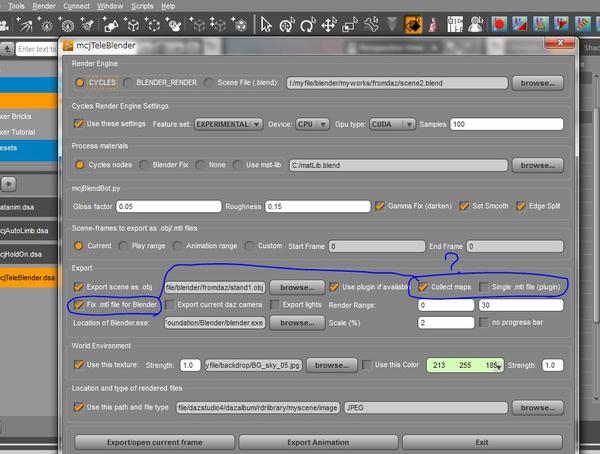The image size is (600, 454).
Task: Create a new point light sun icon
Action: (x=46, y=24)
